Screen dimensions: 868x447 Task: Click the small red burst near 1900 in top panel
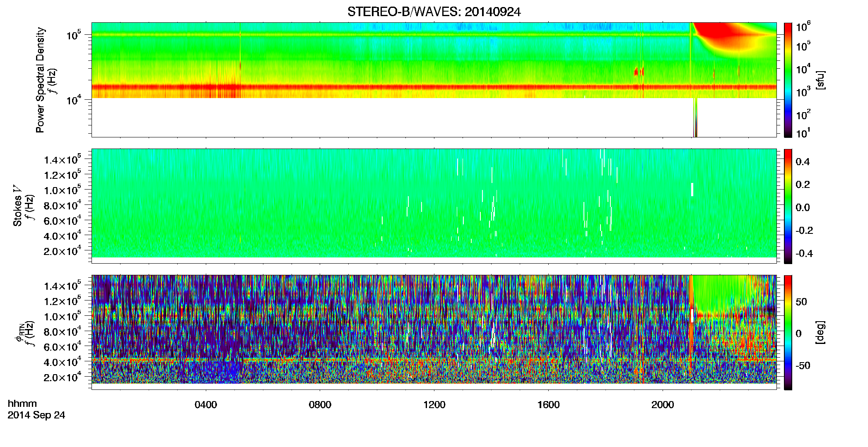(639, 72)
